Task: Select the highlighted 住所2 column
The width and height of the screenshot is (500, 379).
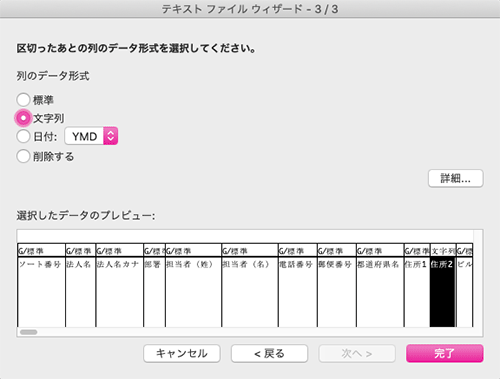Action: [443, 292]
